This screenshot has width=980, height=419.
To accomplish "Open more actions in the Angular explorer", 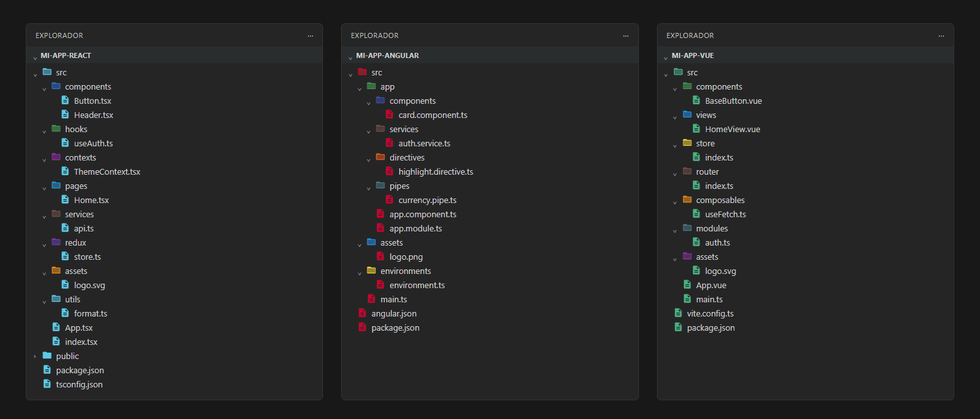I will (x=626, y=35).
